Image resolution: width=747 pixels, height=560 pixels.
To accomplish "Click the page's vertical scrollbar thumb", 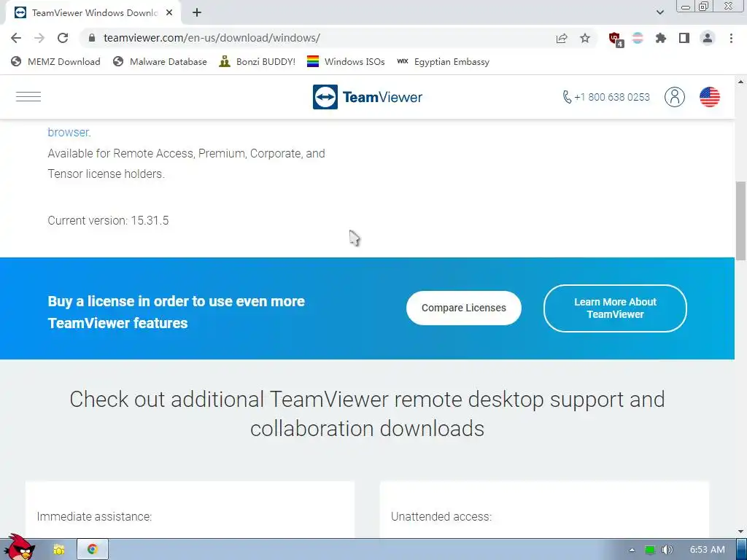I will [x=740, y=221].
